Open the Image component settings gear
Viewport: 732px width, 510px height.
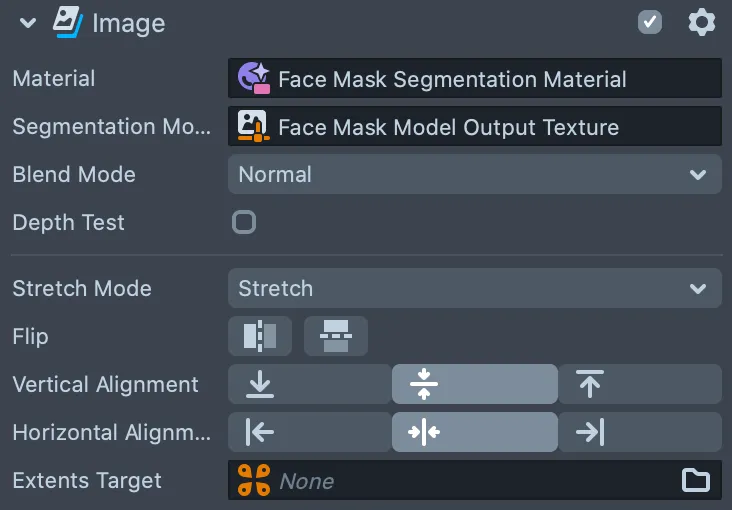pos(702,22)
